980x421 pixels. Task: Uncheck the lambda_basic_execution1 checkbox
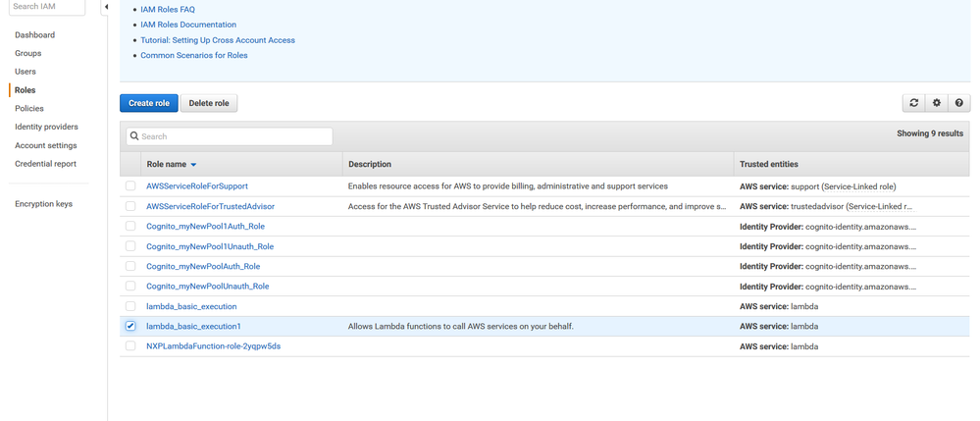[x=130, y=326]
